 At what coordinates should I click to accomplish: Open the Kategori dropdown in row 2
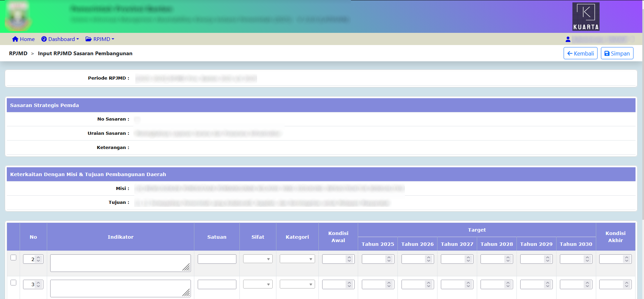(297, 259)
